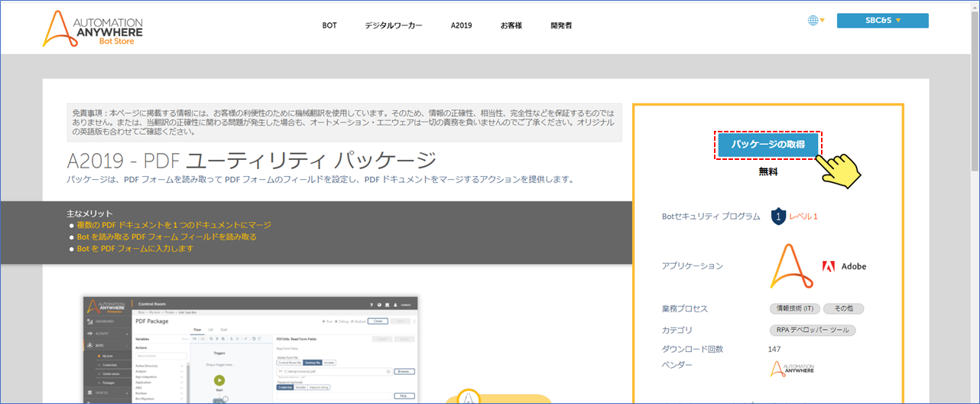The image size is (980, 404).
Task: Open the お客様 menu
Action: pos(511,25)
